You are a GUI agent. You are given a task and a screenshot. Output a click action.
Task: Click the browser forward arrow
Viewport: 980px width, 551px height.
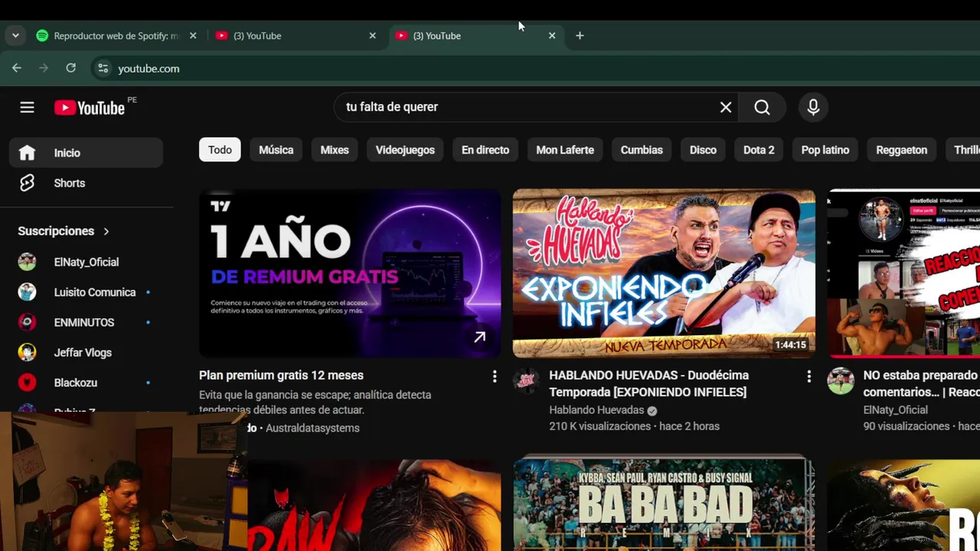click(44, 68)
